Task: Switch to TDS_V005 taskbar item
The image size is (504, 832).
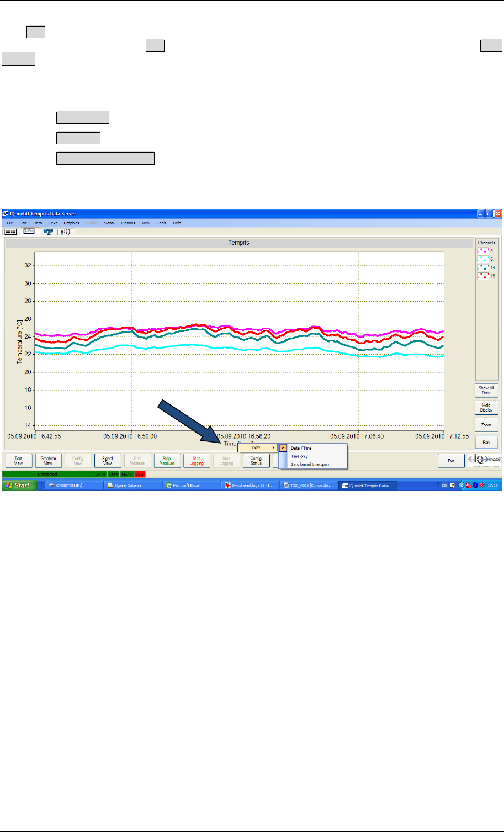Action: [x=308, y=485]
